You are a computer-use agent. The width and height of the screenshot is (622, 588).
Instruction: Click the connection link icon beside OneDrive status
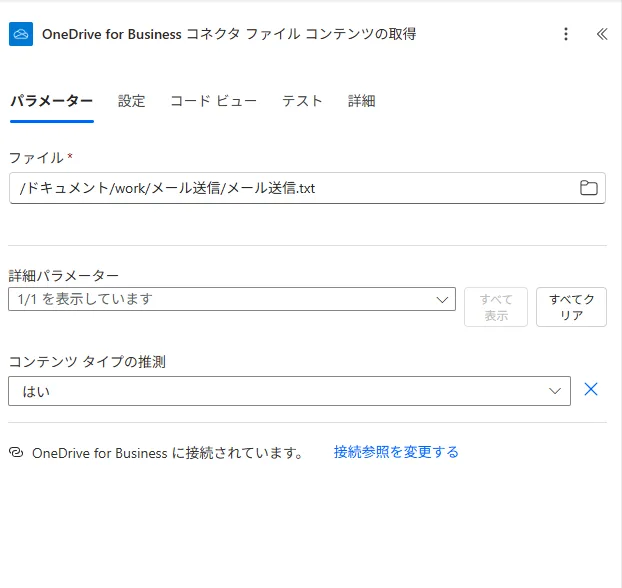pos(16,452)
